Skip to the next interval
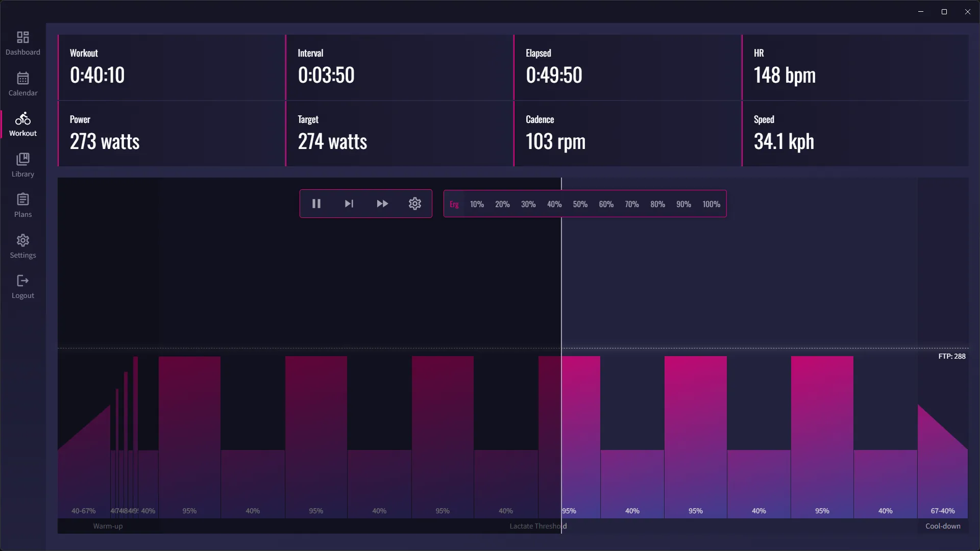The height and width of the screenshot is (551, 980). pyautogui.click(x=349, y=204)
